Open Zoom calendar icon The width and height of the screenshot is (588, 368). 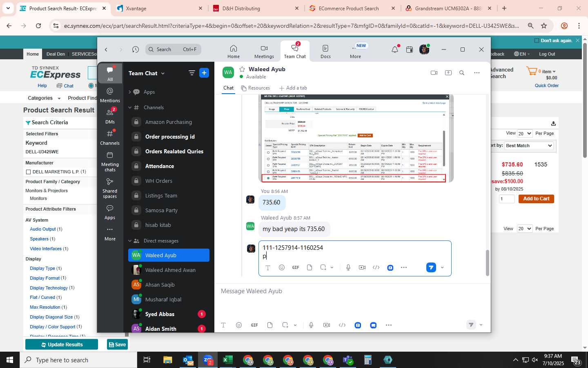click(x=410, y=49)
